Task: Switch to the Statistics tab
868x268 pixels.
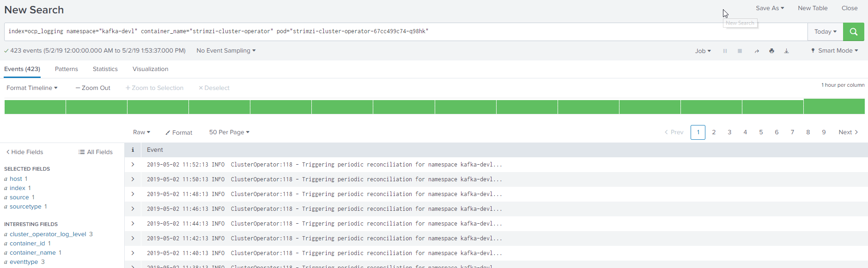Action: [x=105, y=69]
